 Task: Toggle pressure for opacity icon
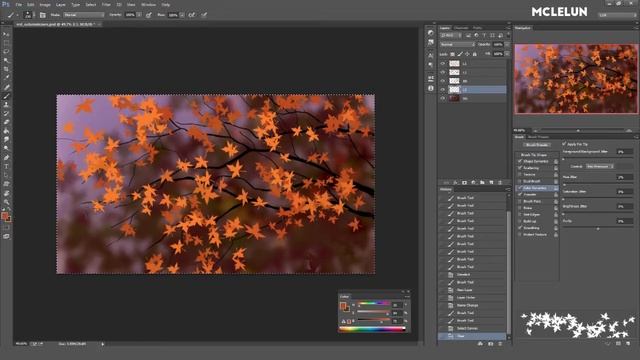(x=149, y=15)
